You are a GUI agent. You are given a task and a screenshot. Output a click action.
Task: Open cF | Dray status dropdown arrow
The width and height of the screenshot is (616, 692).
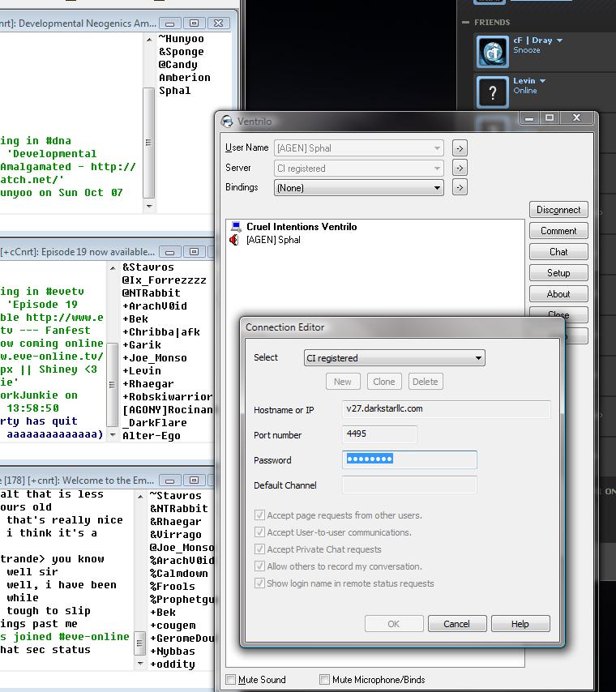tap(559, 41)
